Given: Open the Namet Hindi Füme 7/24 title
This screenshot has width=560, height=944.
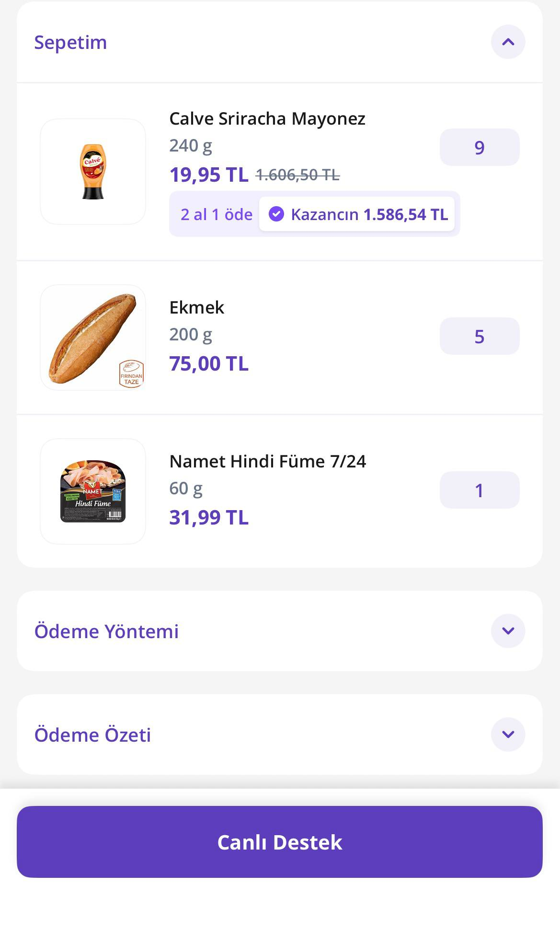Looking at the screenshot, I should 268,461.
